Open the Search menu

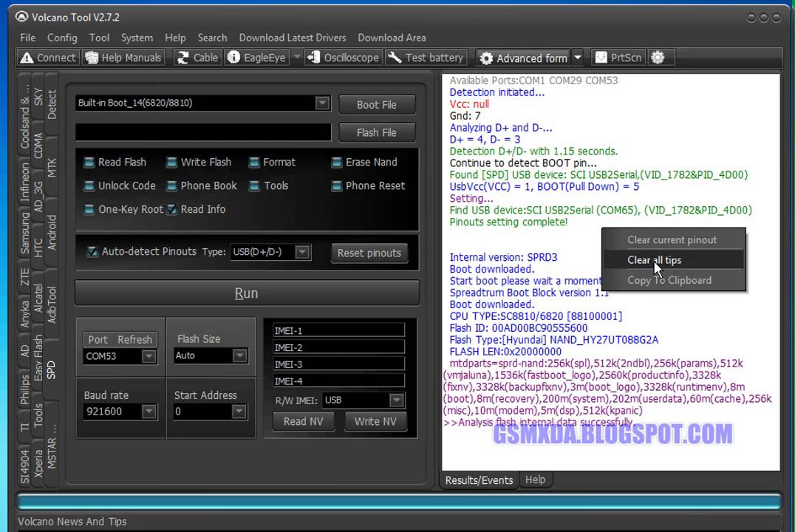[213, 38]
